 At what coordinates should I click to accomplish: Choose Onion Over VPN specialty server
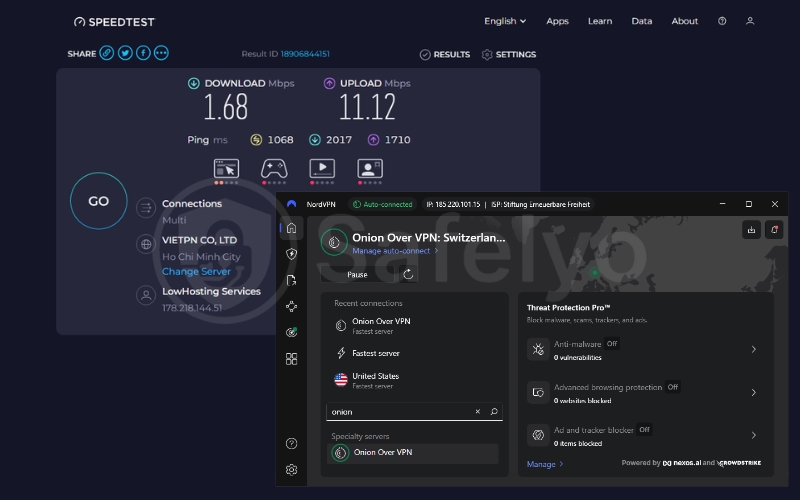(x=412, y=453)
